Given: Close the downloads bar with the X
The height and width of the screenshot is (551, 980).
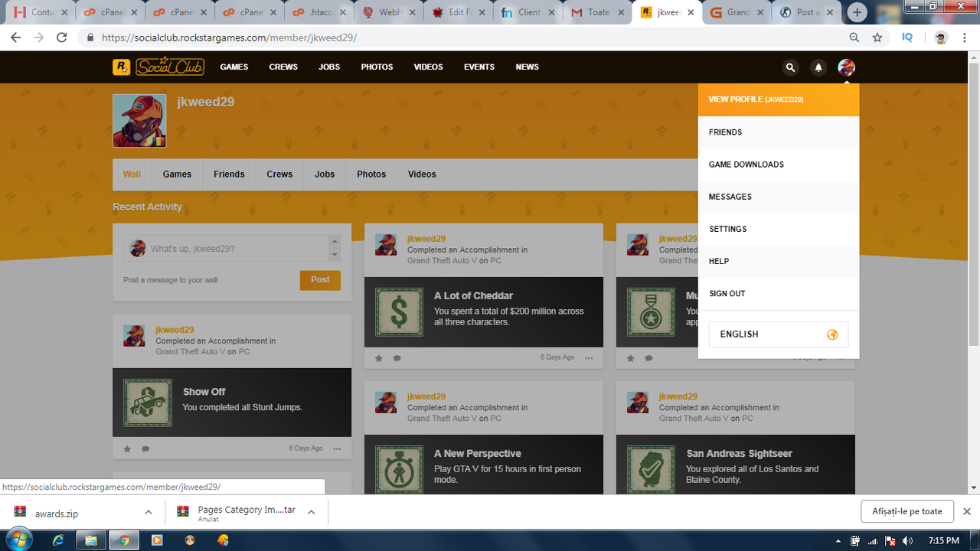Looking at the screenshot, I should [x=967, y=511].
